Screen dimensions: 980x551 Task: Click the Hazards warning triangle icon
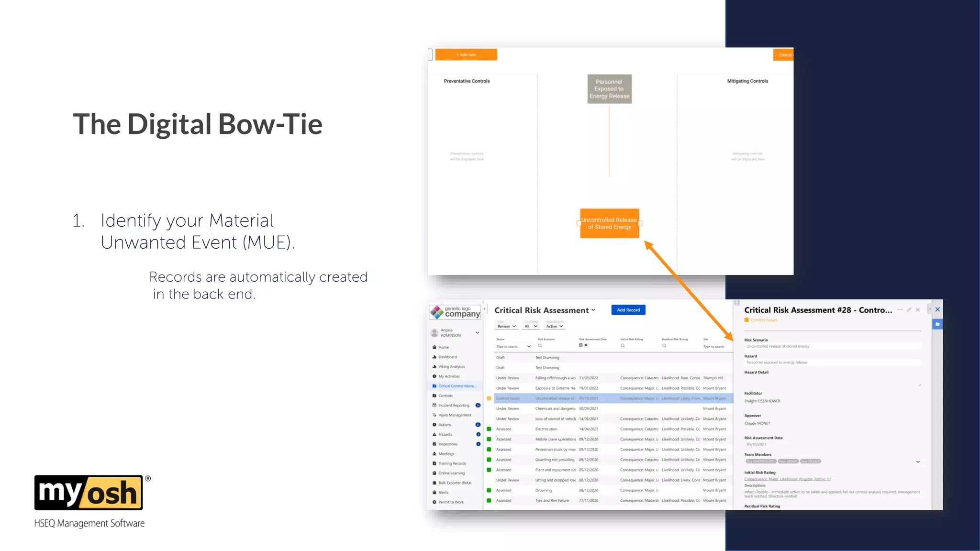click(x=434, y=434)
